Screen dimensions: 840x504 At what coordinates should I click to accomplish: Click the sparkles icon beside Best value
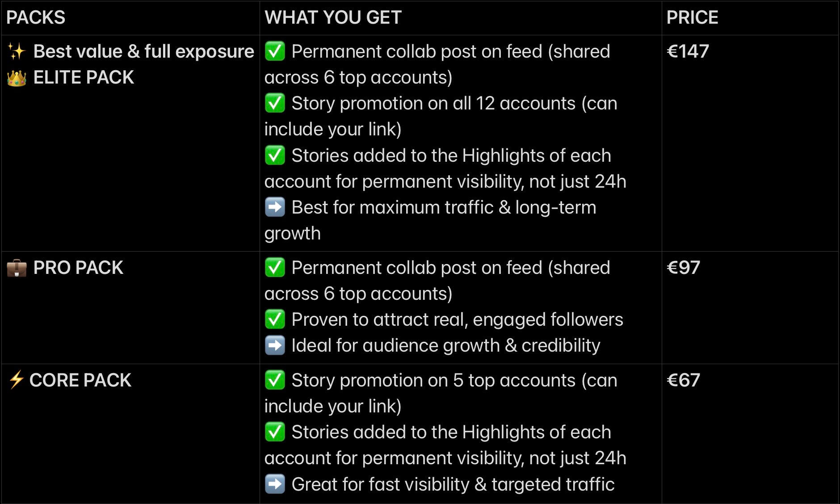(17, 52)
